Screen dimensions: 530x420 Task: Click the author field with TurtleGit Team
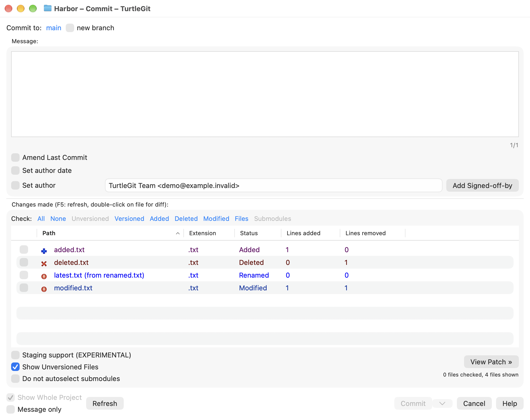pos(273,185)
